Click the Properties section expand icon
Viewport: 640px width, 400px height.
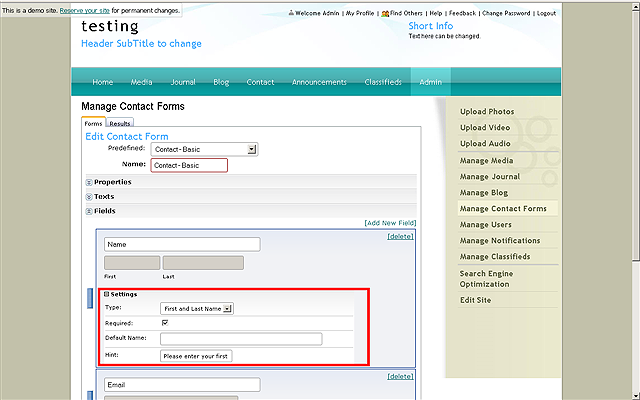(x=89, y=182)
